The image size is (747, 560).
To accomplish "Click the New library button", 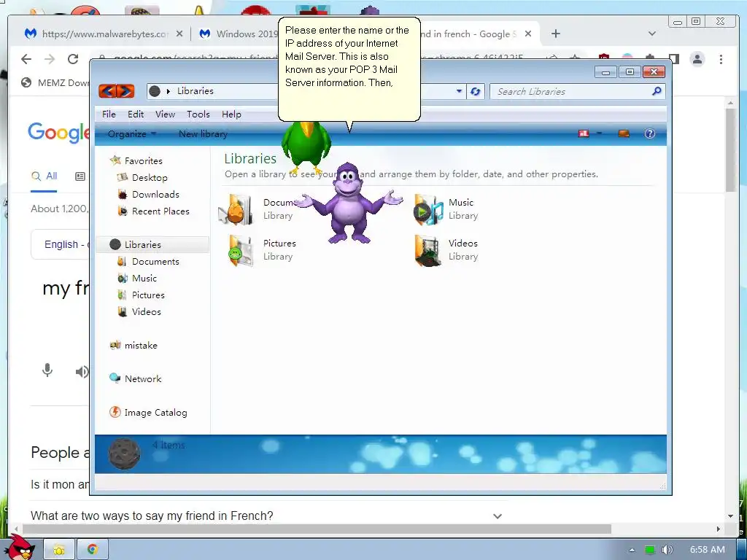I will pyautogui.click(x=203, y=134).
